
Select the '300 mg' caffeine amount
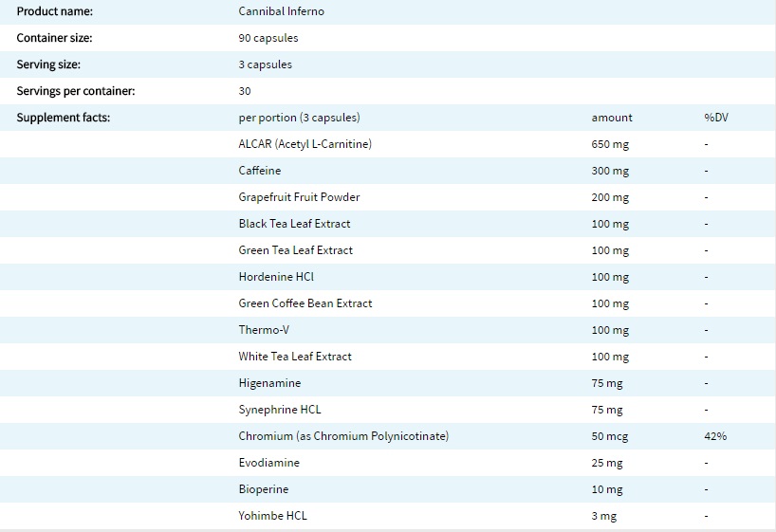click(610, 172)
